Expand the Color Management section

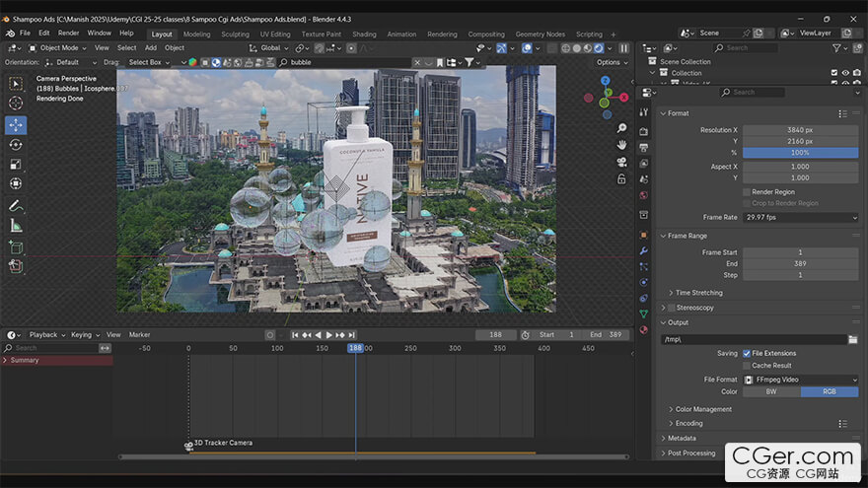703,409
